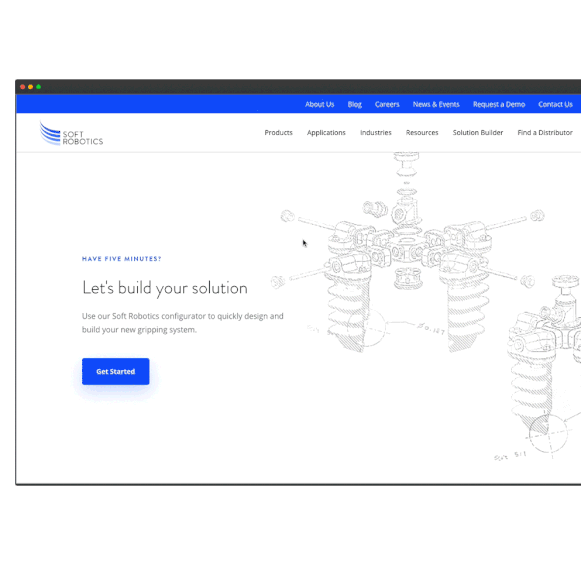581x565 pixels.
Task: Open the Careers link
Action: pos(387,104)
